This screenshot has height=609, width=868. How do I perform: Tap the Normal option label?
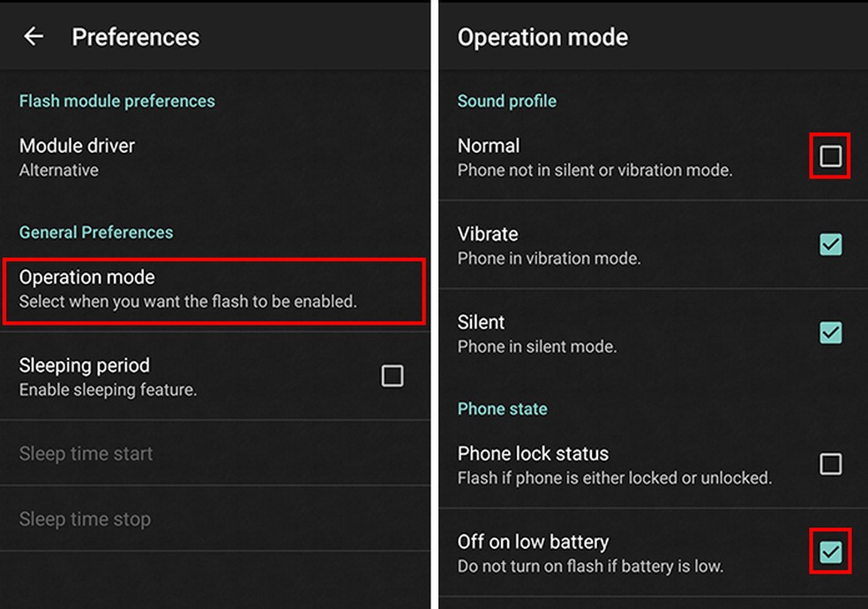click(489, 146)
